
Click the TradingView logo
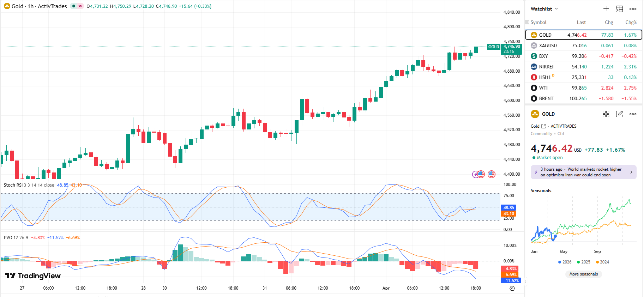33,276
